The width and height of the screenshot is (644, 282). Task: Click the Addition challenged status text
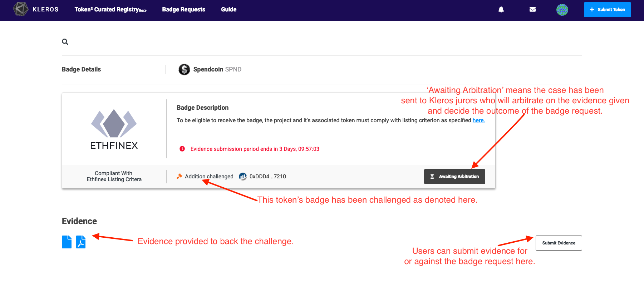coord(209,177)
